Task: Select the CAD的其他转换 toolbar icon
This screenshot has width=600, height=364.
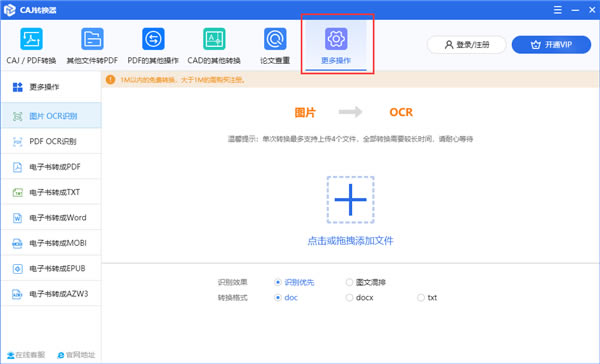Action: point(214,39)
